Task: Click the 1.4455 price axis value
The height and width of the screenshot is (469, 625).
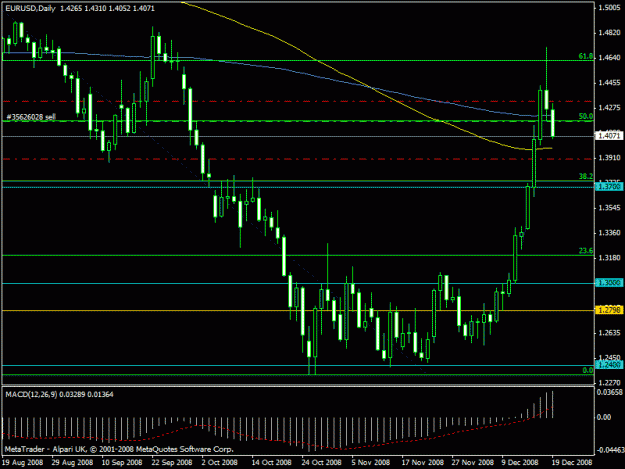Action: click(x=609, y=83)
